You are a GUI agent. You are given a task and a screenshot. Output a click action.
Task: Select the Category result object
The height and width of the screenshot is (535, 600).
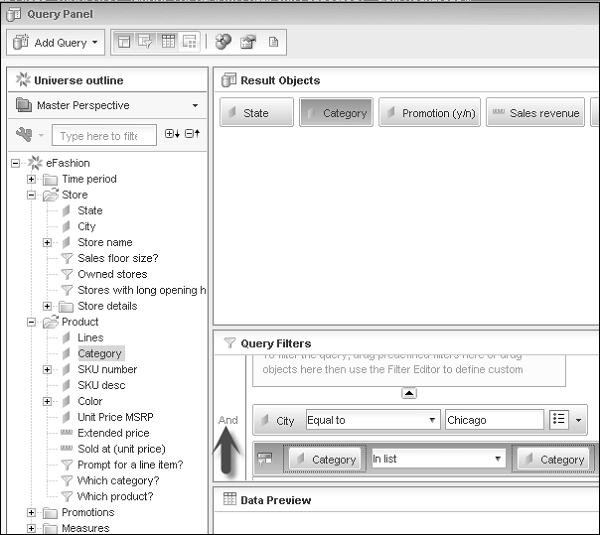336,113
